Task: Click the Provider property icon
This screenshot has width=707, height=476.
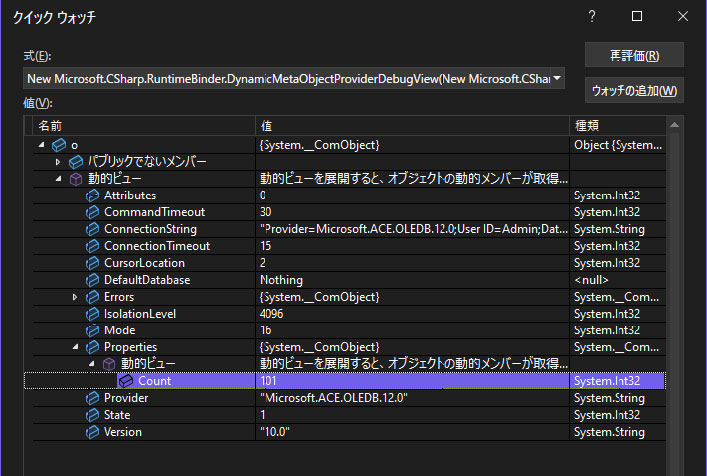Action: click(92, 398)
